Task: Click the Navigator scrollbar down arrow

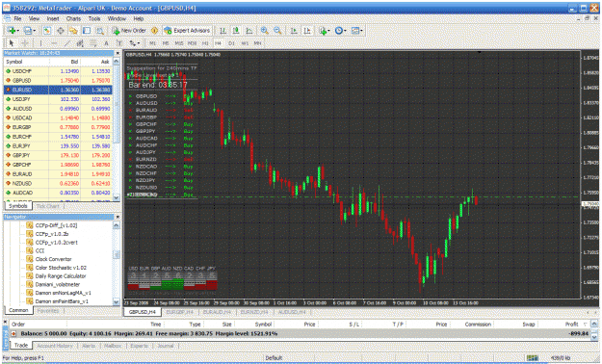Action: click(x=117, y=302)
